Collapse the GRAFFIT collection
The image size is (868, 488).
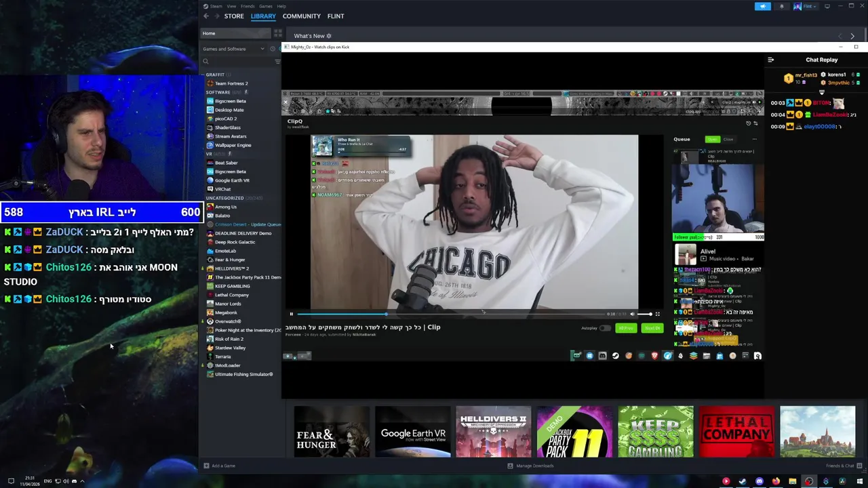(x=215, y=75)
